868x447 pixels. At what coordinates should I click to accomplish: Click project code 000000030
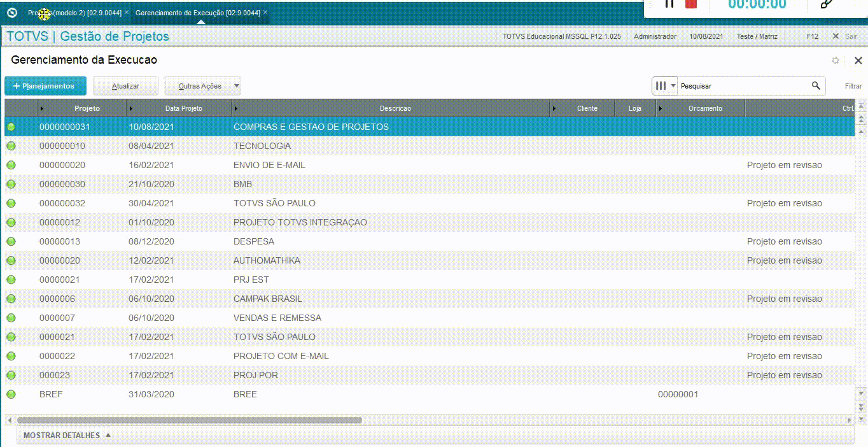click(62, 184)
